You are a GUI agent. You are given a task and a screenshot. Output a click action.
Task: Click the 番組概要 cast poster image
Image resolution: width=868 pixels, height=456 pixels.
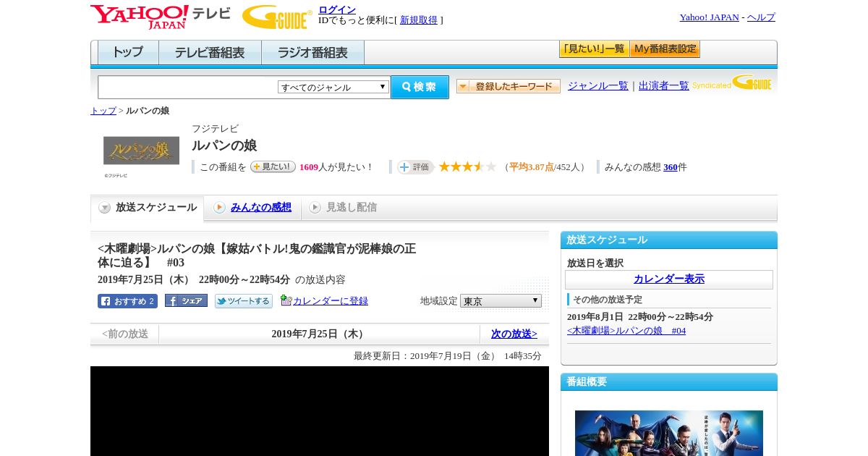[x=669, y=433]
